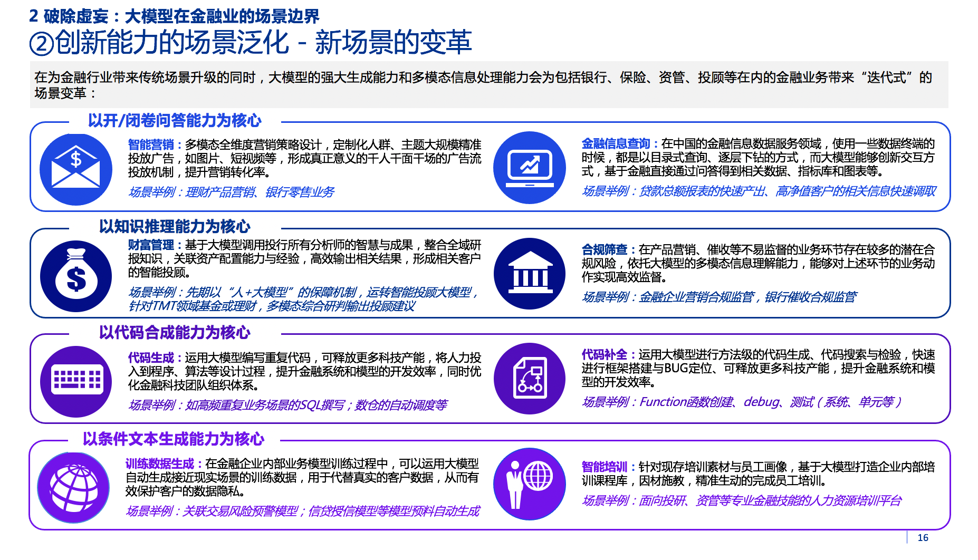The height and width of the screenshot is (560, 978).
Task: Click the document flowchart icon for 代码补全
Action: (530, 379)
